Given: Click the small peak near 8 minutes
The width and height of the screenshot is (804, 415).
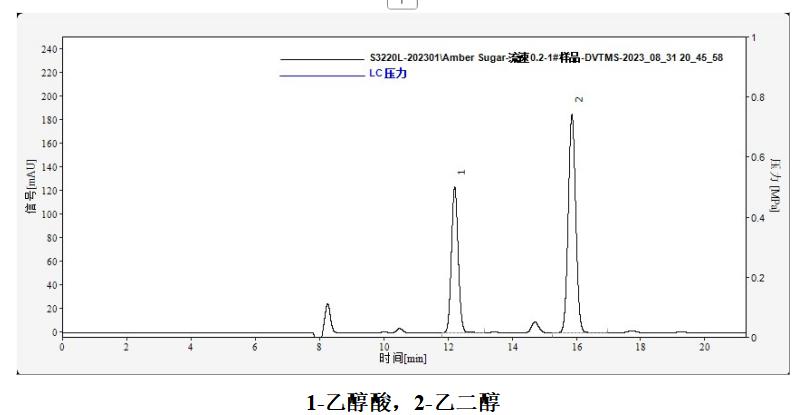Looking at the screenshot, I should [x=327, y=305].
